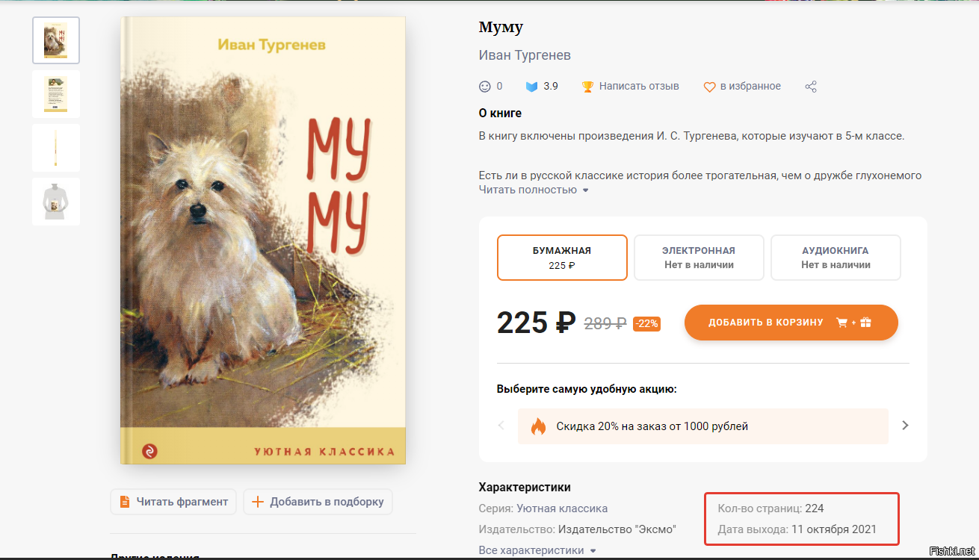Open author link Иван Тургенев
Image resolution: width=979 pixels, height=560 pixels.
[525, 55]
